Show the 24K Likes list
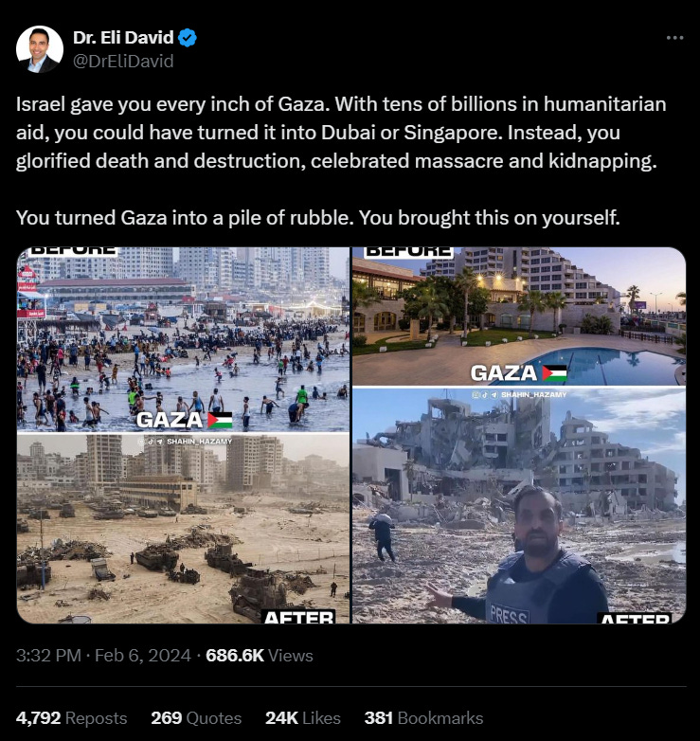Viewport: 700px width, 741px height. [x=303, y=718]
